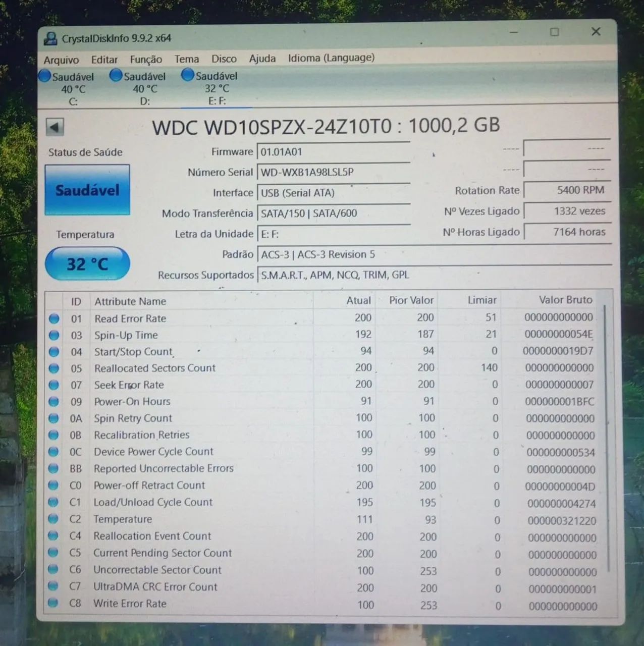
Task: Open the Arquivo menu
Action: 61,60
